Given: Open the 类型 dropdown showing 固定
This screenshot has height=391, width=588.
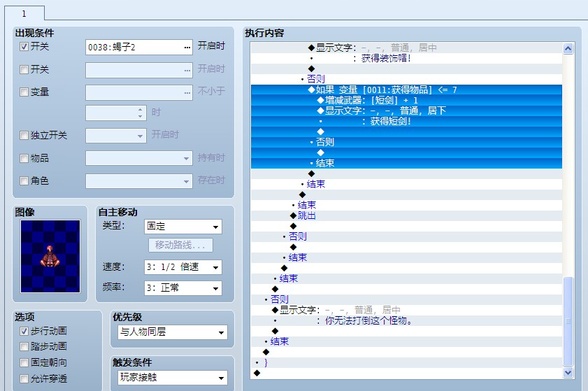Looking at the screenshot, I should pyautogui.click(x=183, y=226).
